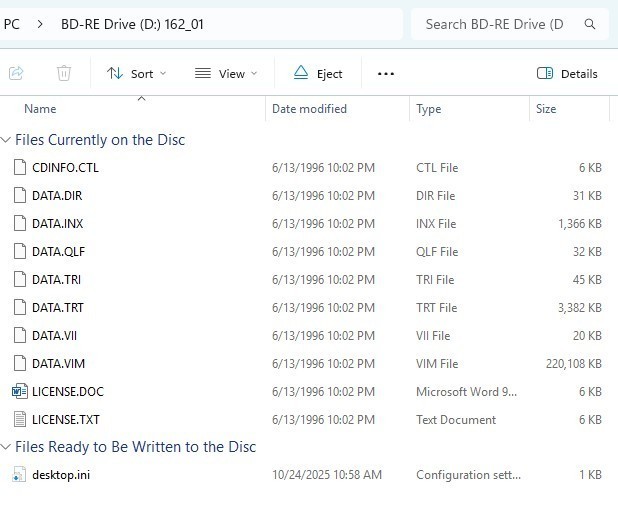Image resolution: width=618 pixels, height=508 pixels.
Task: Collapse Files Ready to Be Written group
Action: (7, 448)
